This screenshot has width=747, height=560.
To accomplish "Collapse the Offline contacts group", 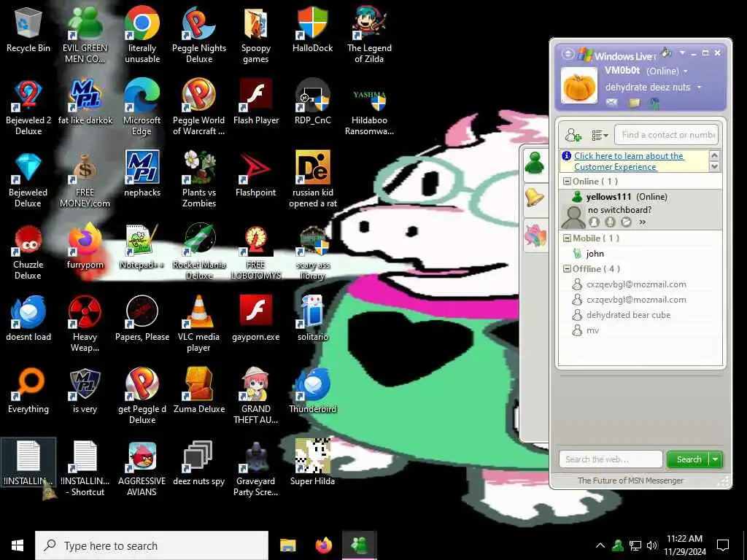I will click(x=567, y=268).
